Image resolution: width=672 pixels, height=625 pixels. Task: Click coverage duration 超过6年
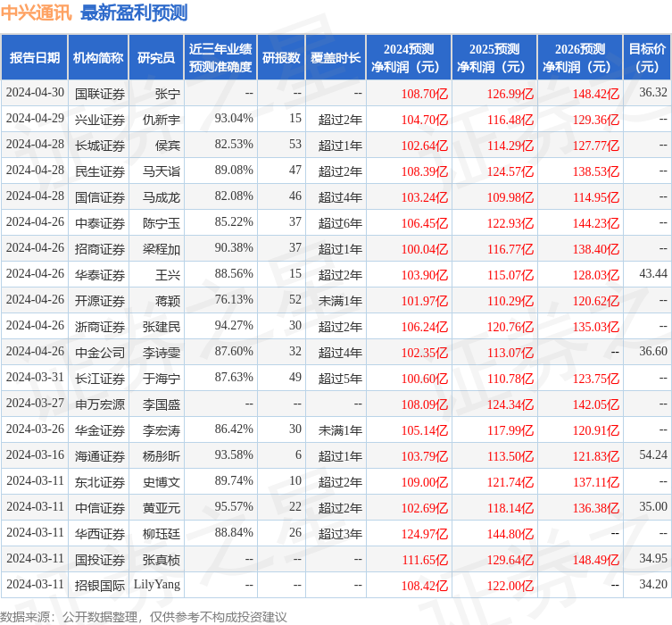pyautogui.click(x=340, y=223)
